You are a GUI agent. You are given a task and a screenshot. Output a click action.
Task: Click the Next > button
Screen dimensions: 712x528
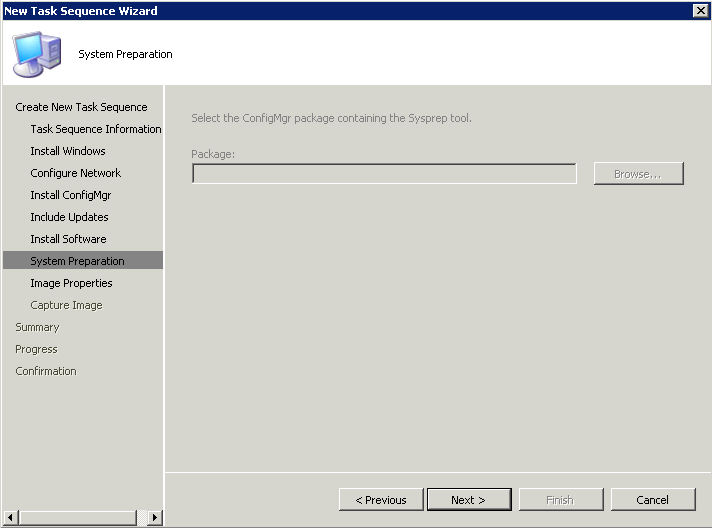click(469, 500)
